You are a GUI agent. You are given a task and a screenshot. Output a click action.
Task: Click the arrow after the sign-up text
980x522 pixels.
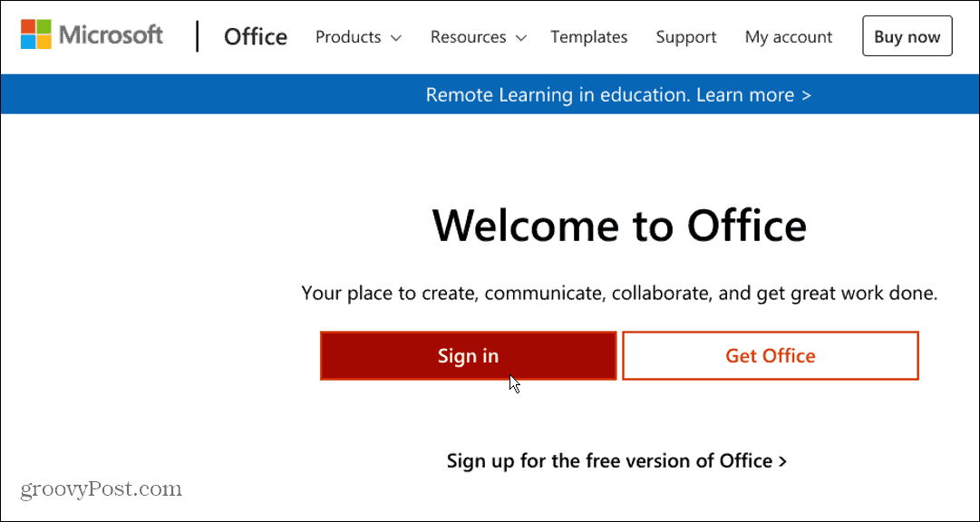tap(783, 460)
